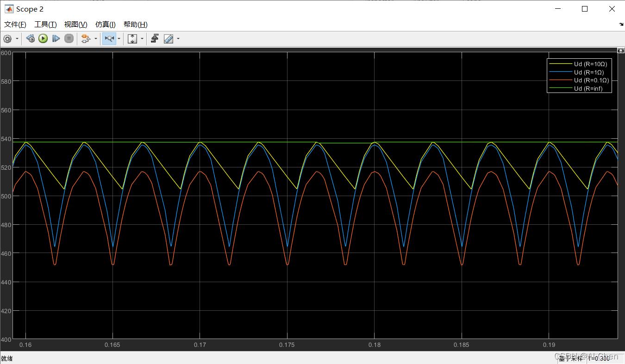The width and height of the screenshot is (625, 364).
Task: Expand the signal selector dropdown arrow
Action: 96,39
